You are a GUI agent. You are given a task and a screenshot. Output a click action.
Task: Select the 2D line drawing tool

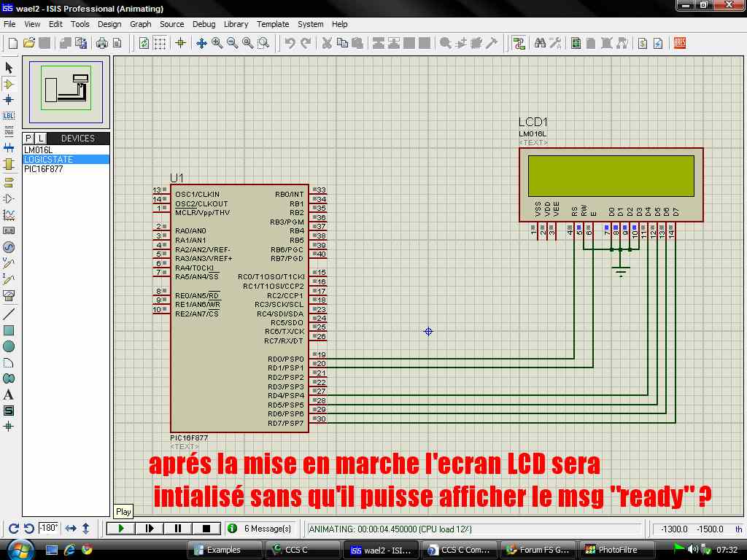tap(9, 314)
